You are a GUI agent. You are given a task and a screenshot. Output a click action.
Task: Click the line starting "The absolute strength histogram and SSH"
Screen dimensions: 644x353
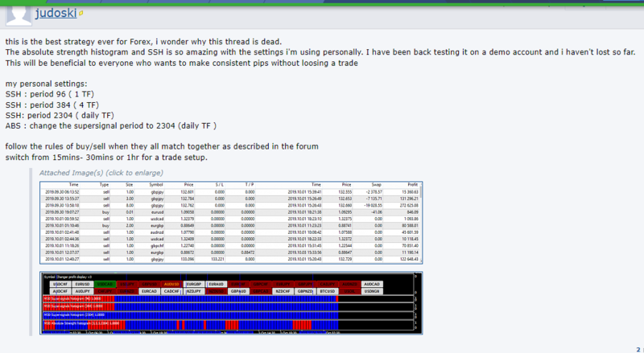(x=320, y=52)
